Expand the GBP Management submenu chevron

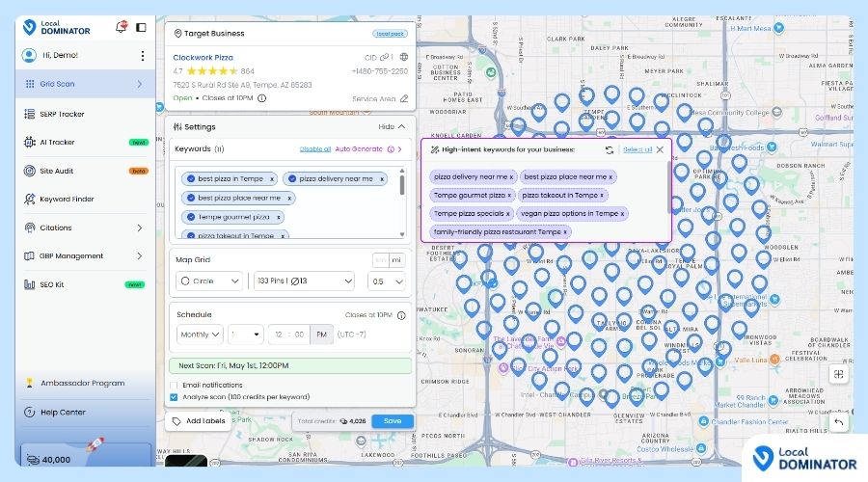tap(140, 255)
